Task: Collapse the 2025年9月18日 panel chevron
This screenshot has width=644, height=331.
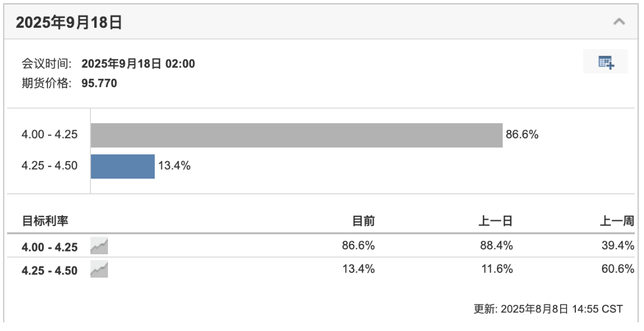Action: coord(619,22)
